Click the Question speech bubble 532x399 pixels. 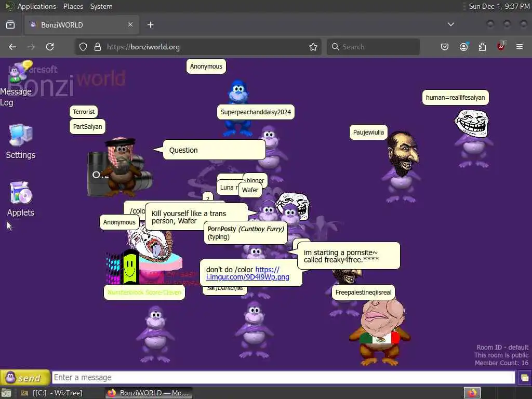pyautogui.click(x=214, y=150)
